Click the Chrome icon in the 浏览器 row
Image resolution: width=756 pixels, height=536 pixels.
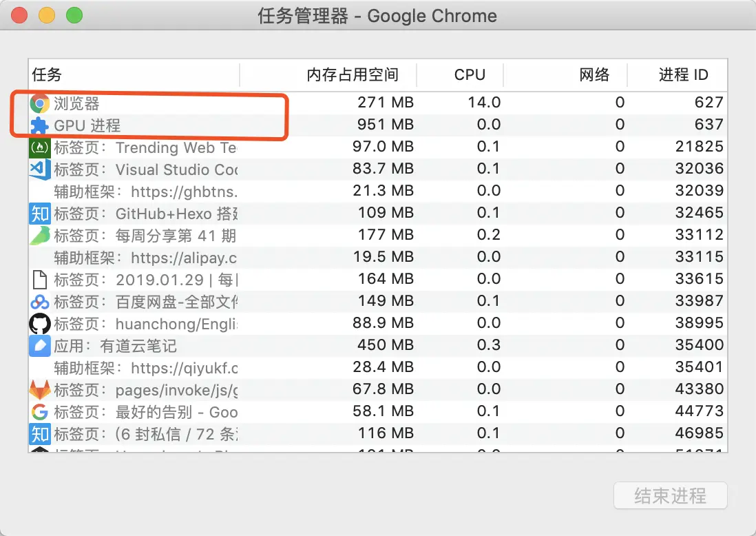point(39,103)
